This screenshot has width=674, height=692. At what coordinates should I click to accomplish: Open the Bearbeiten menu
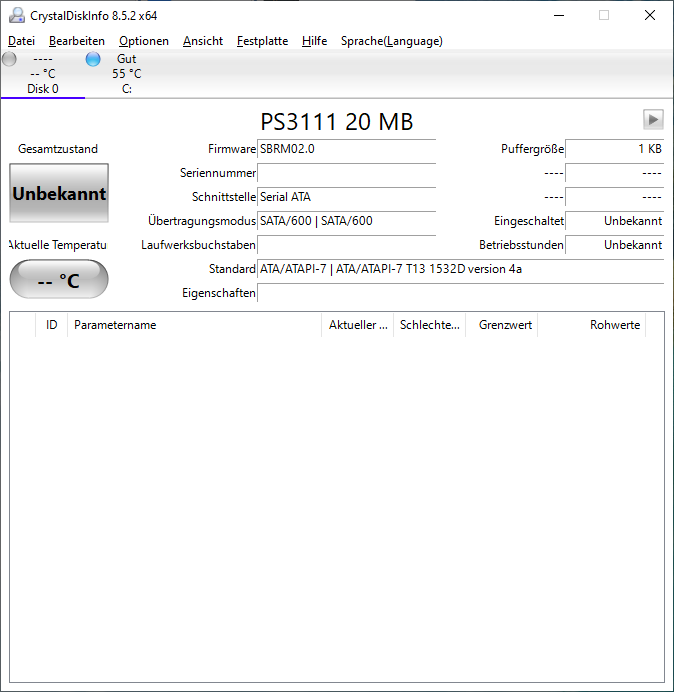[x=77, y=41]
